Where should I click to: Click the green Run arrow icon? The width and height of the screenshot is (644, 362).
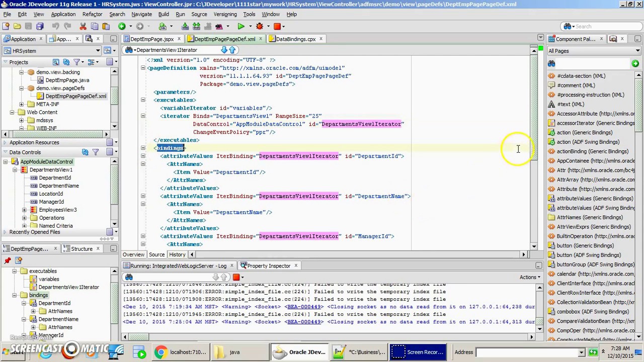[240, 26]
